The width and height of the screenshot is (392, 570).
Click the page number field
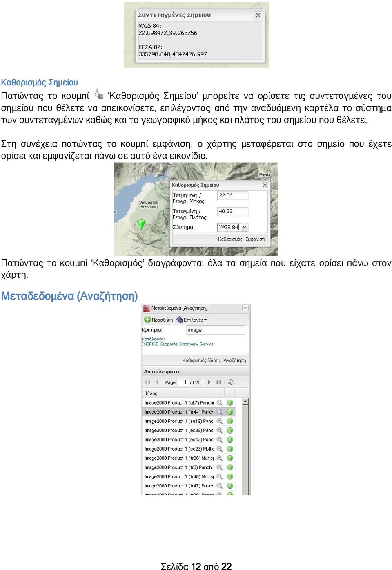[x=183, y=382]
